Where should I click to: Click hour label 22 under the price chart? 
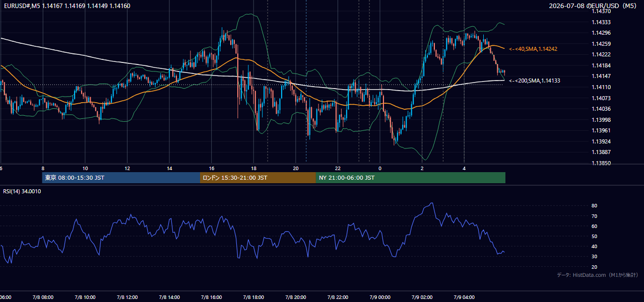(x=338, y=168)
